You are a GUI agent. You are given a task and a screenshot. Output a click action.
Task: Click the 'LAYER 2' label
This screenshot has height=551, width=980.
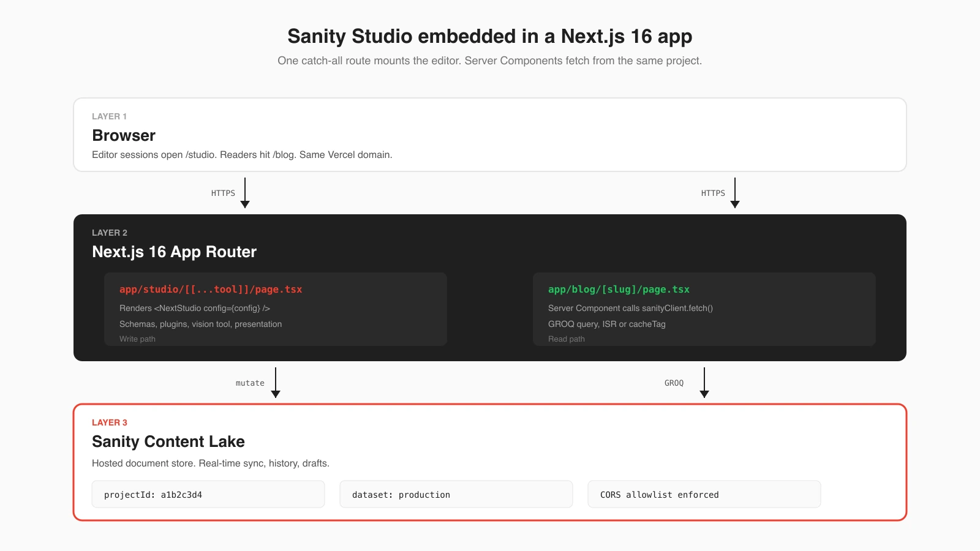click(x=110, y=233)
